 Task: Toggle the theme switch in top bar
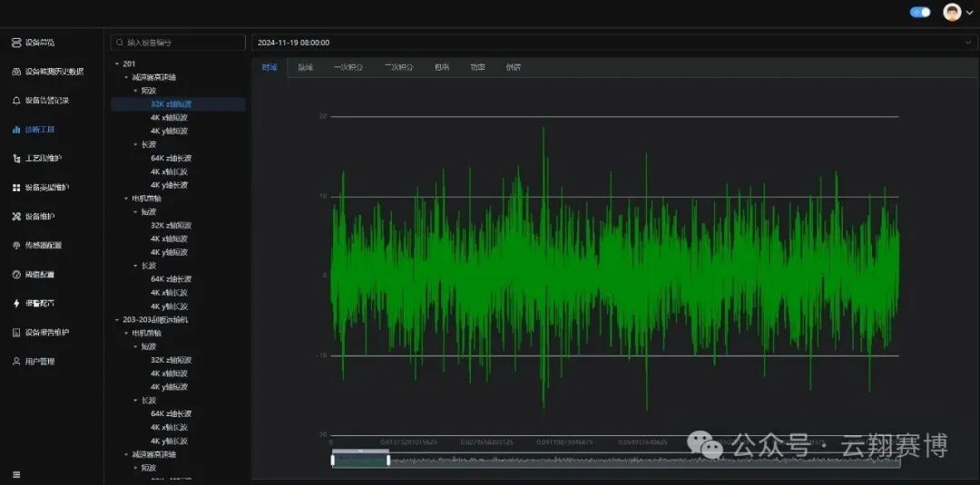[x=920, y=13]
